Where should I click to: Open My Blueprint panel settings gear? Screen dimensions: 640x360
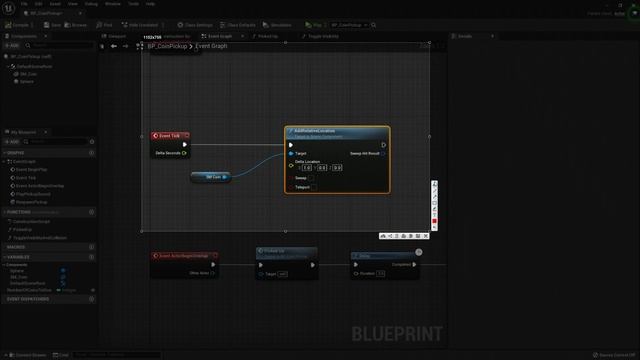click(x=92, y=142)
